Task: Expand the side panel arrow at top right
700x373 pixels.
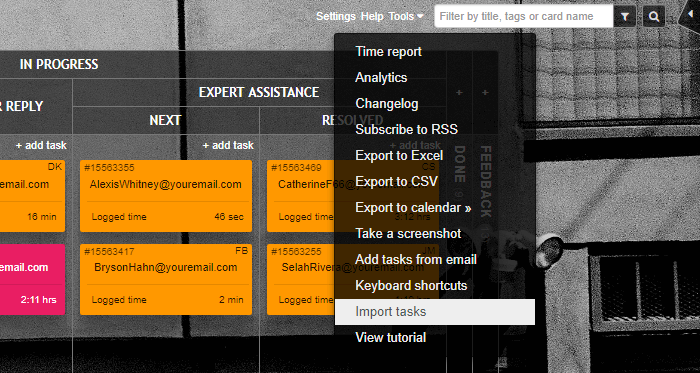Action: [x=690, y=15]
